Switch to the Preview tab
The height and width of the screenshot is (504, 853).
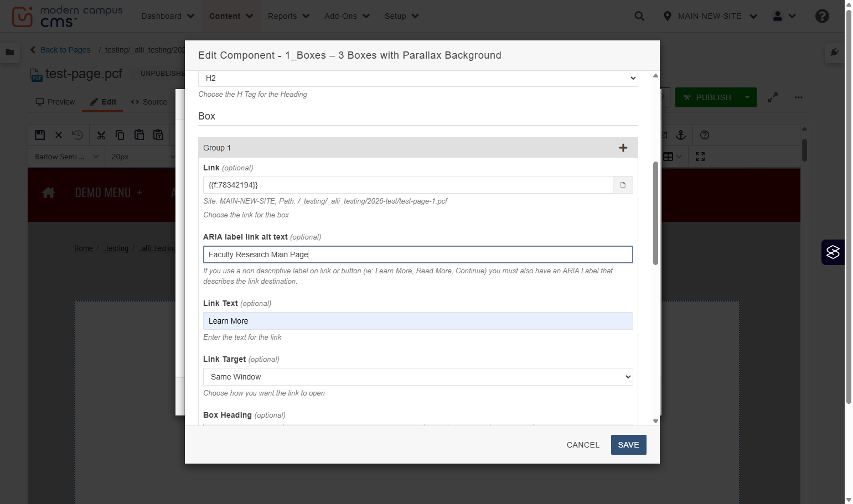[x=55, y=102]
